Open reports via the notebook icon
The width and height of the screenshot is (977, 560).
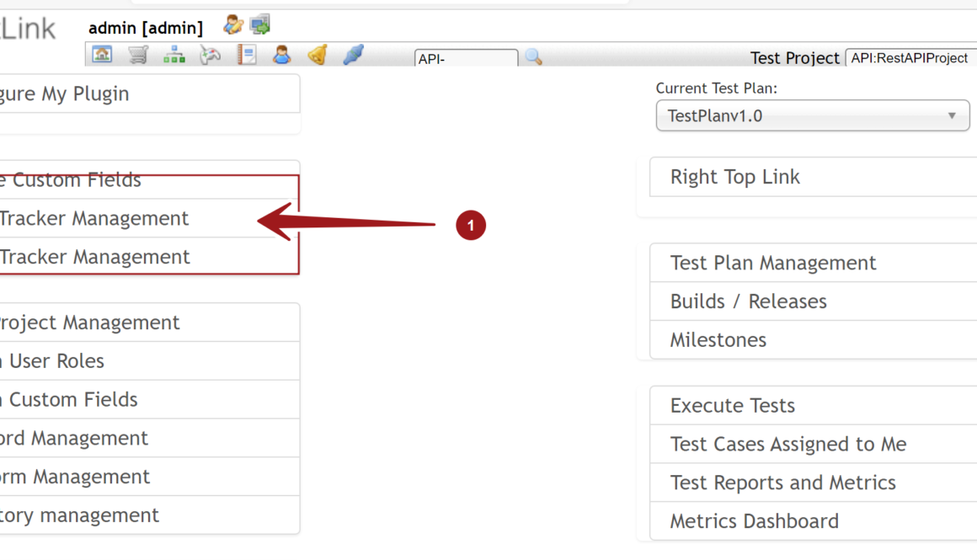point(246,55)
